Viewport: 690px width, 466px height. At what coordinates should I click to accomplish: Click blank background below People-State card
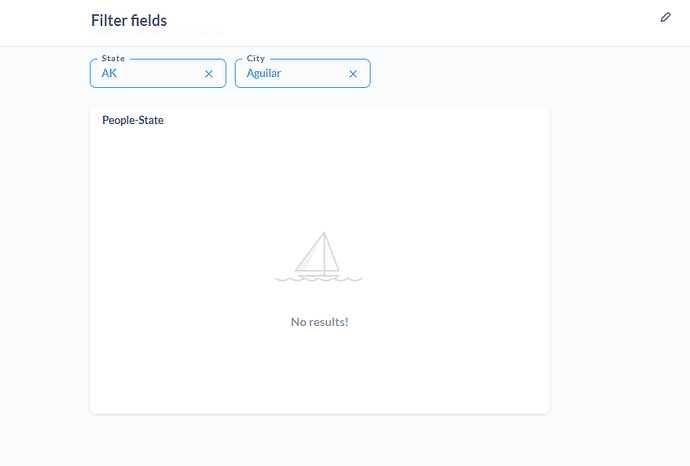(320, 440)
